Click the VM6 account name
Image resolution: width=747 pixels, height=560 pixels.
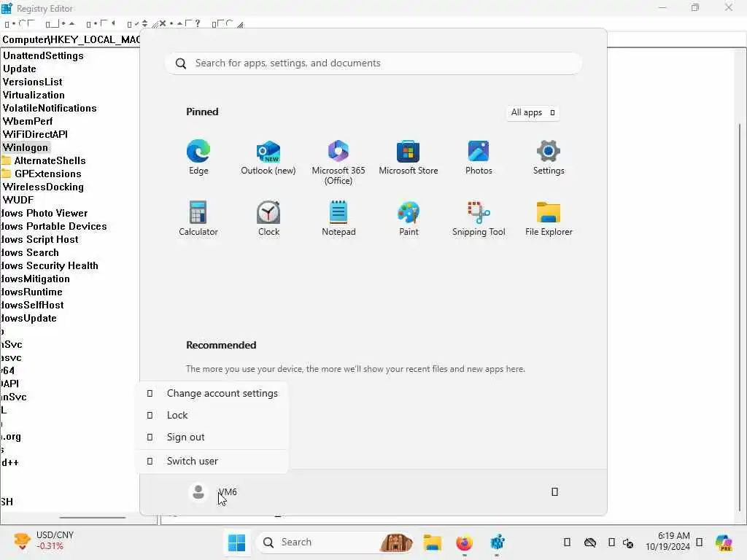228,492
